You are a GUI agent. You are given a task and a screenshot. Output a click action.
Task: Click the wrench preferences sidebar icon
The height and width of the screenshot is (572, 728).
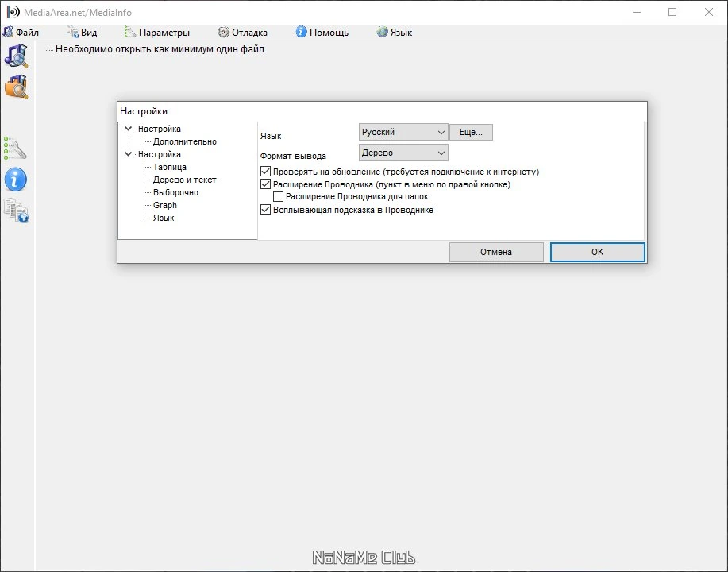pos(15,149)
